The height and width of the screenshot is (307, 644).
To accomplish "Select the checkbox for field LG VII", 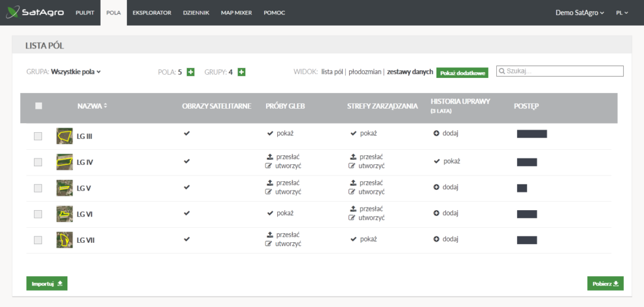I will coord(38,240).
